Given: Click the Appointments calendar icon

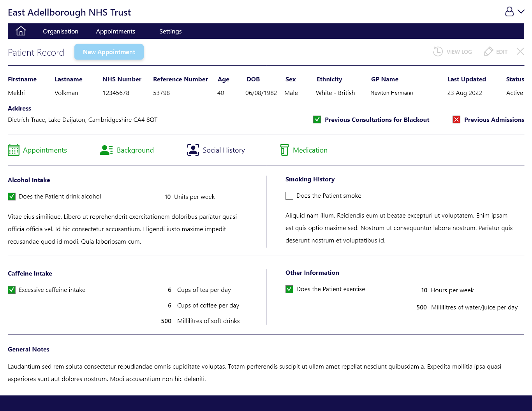Looking at the screenshot, I should (14, 150).
